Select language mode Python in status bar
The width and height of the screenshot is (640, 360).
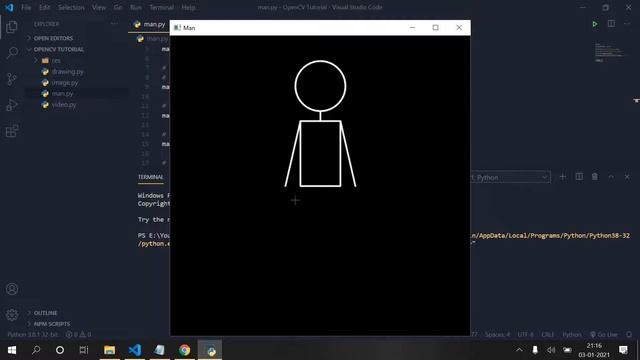[x=571, y=335]
